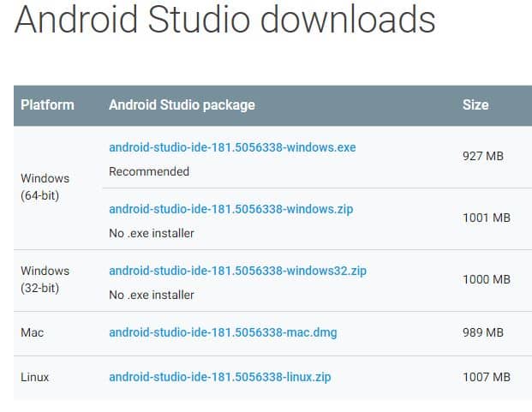The height and width of the screenshot is (412, 532).
Task: Click the Android Studio package header
Action: [x=182, y=104]
